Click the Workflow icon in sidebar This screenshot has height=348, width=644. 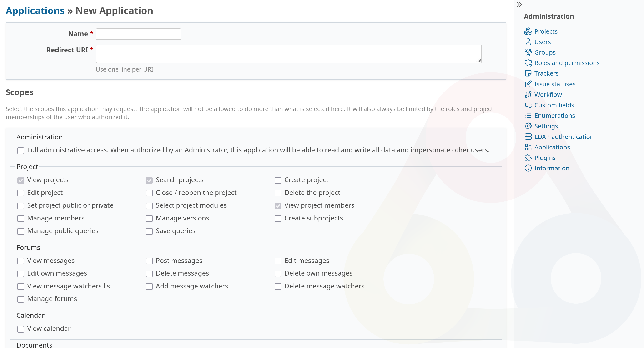pyautogui.click(x=528, y=95)
